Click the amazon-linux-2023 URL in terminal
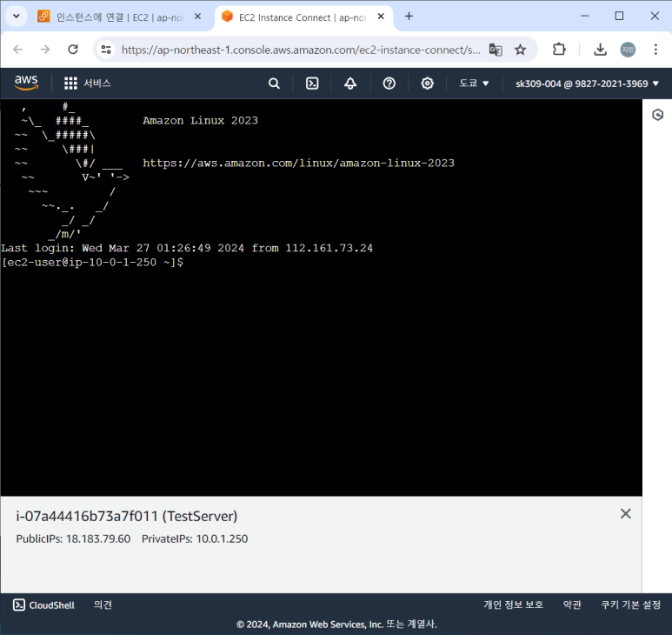 298,163
